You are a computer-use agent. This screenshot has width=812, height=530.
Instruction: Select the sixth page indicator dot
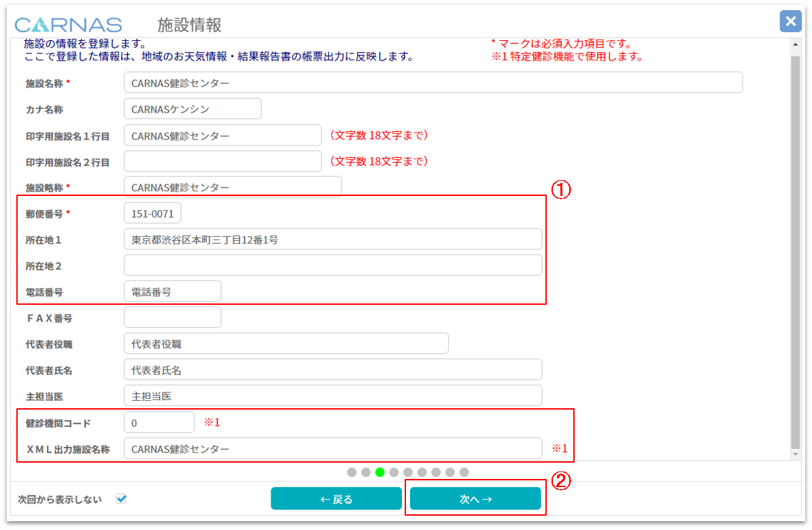point(422,472)
